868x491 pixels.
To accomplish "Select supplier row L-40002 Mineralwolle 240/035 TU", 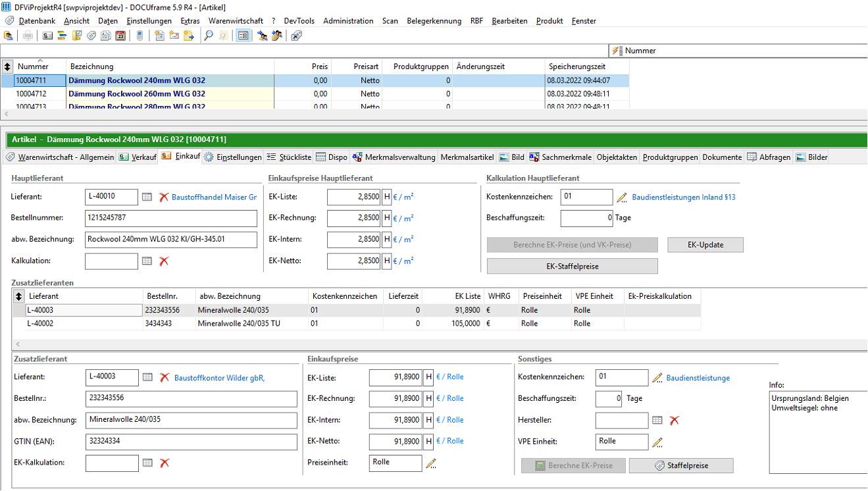I will click(357, 323).
